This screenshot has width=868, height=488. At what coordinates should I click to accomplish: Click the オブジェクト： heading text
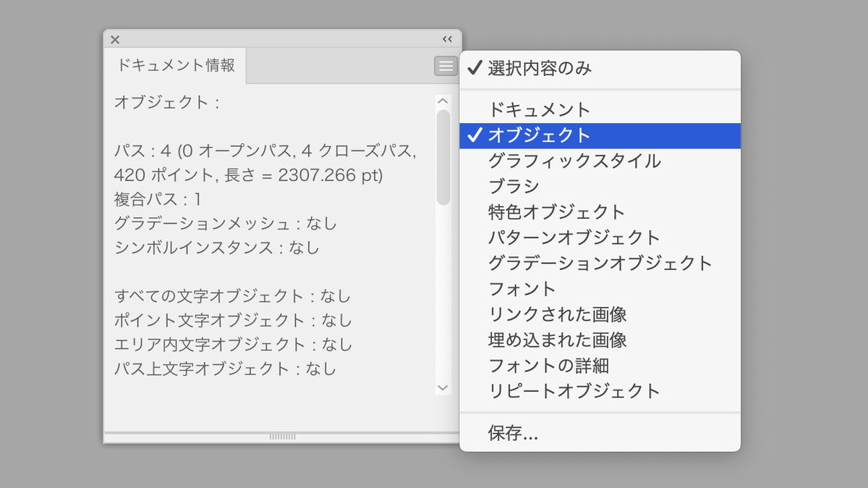[167, 102]
